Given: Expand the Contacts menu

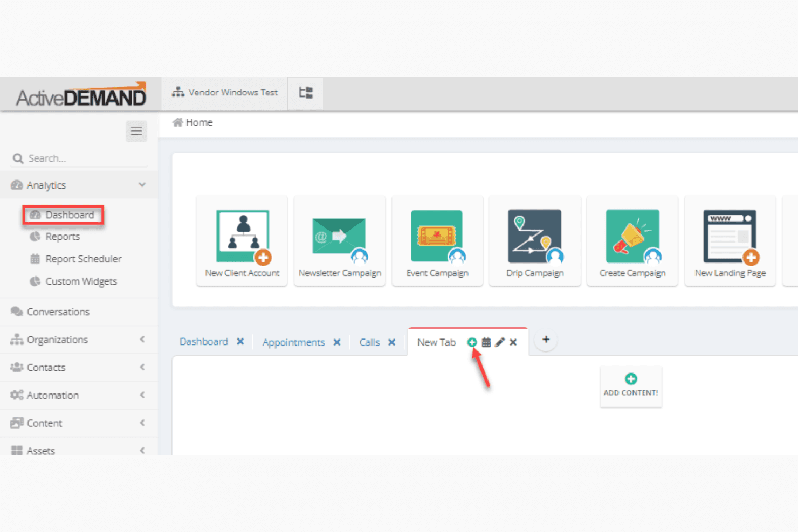Looking at the screenshot, I should pyautogui.click(x=79, y=368).
